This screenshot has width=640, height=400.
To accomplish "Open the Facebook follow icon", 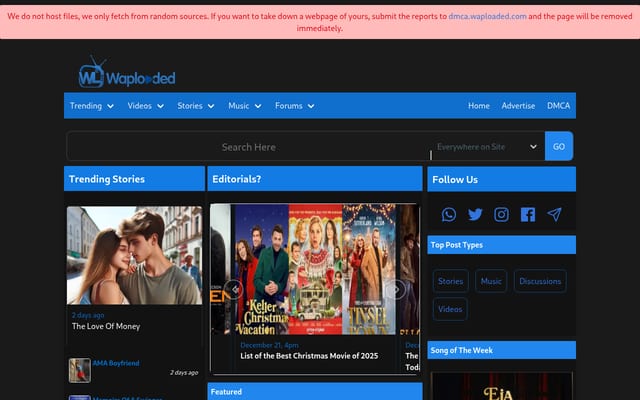I will (x=528, y=214).
